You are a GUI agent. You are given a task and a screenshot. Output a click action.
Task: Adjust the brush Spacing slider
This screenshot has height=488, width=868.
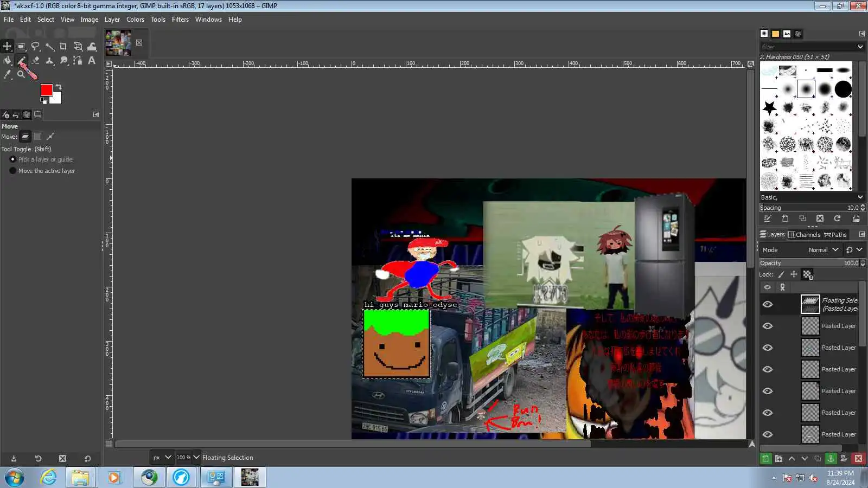tap(809, 208)
